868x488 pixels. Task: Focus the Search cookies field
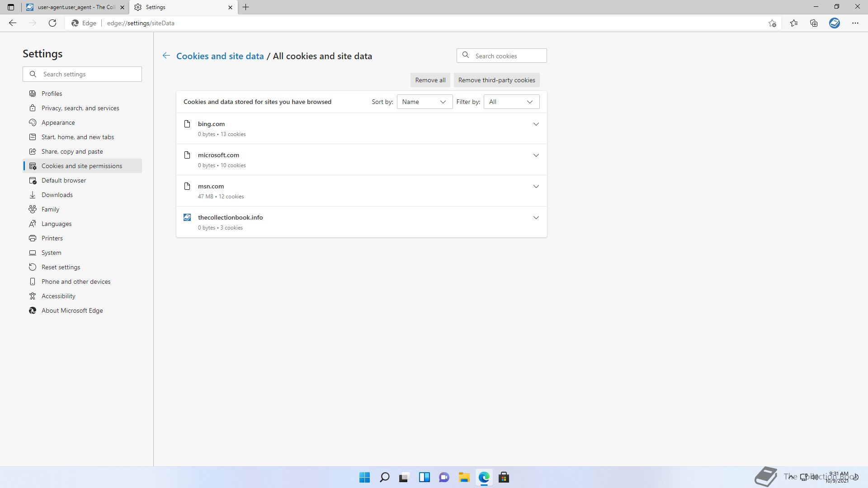pos(502,56)
